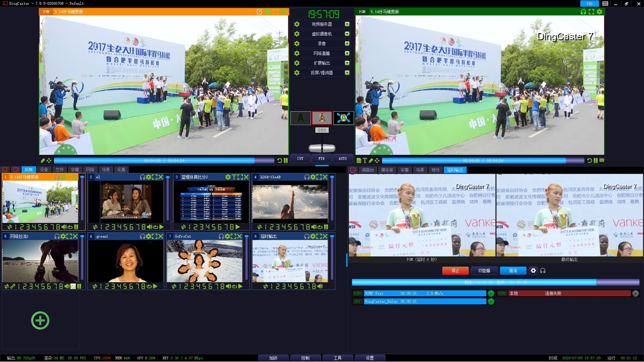Open settings gear for 录像 recording module
644x362 pixels.
pyautogui.click(x=297, y=44)
